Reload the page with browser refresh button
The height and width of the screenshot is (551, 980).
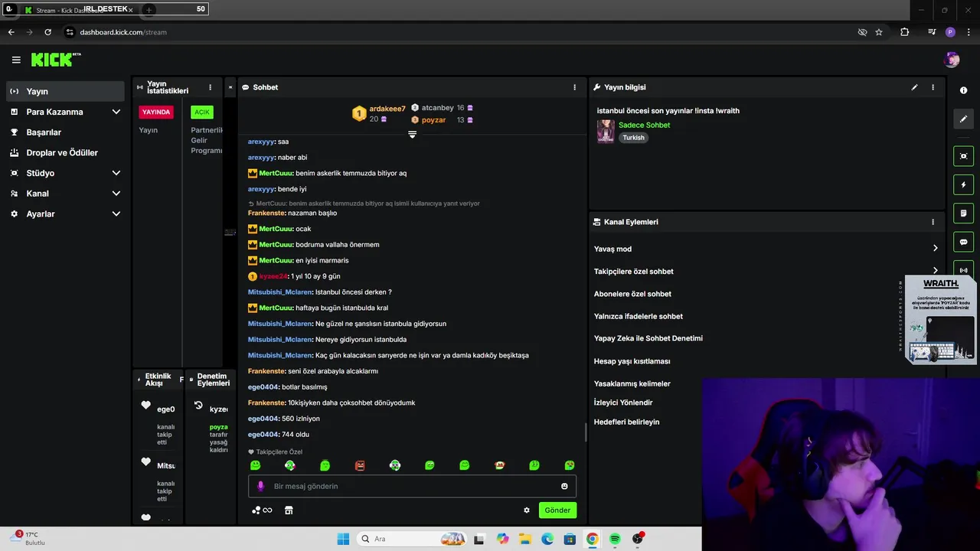(x=47, y=32)
